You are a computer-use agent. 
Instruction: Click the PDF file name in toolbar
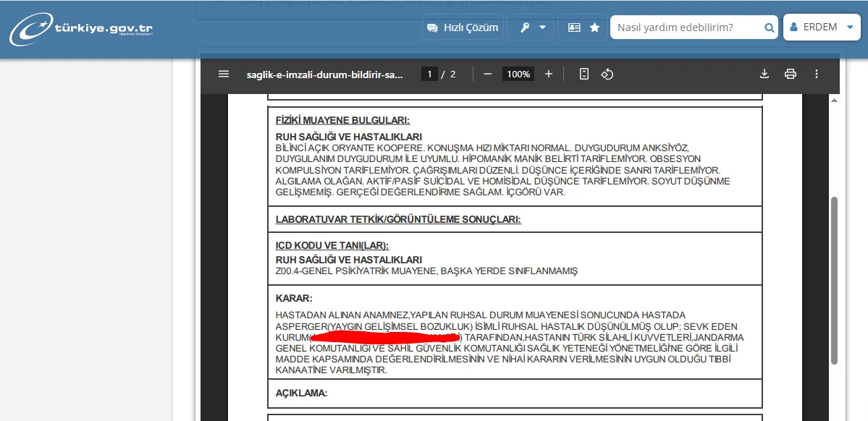[325, 74]
